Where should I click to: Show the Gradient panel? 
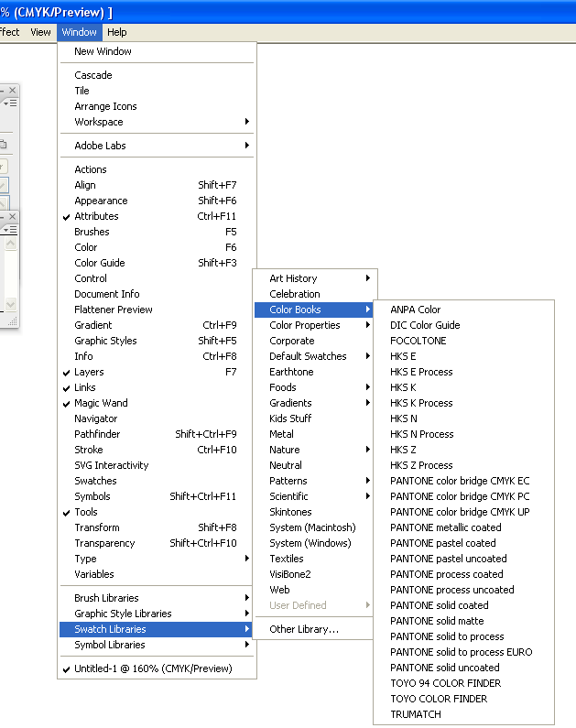coord(157,325)
